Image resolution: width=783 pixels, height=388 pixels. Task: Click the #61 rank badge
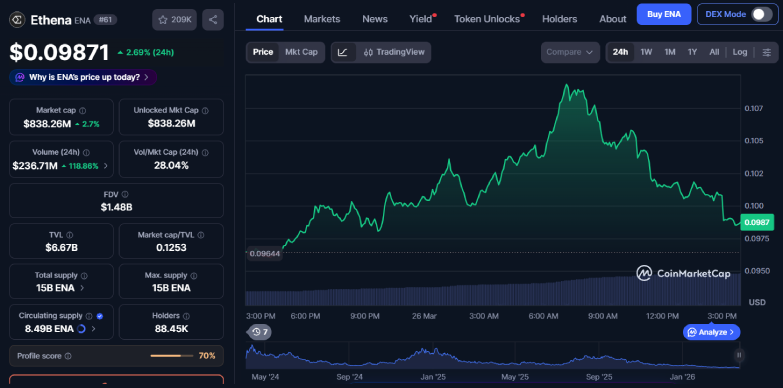coord(105,20)
